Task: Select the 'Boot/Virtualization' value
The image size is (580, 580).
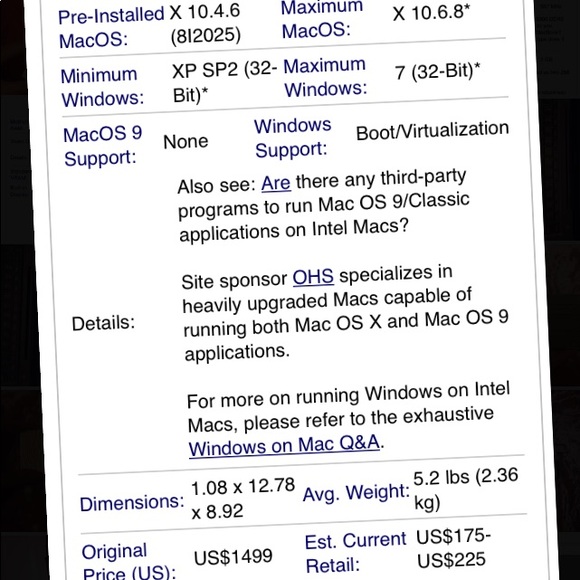Action: click(432, 130)
